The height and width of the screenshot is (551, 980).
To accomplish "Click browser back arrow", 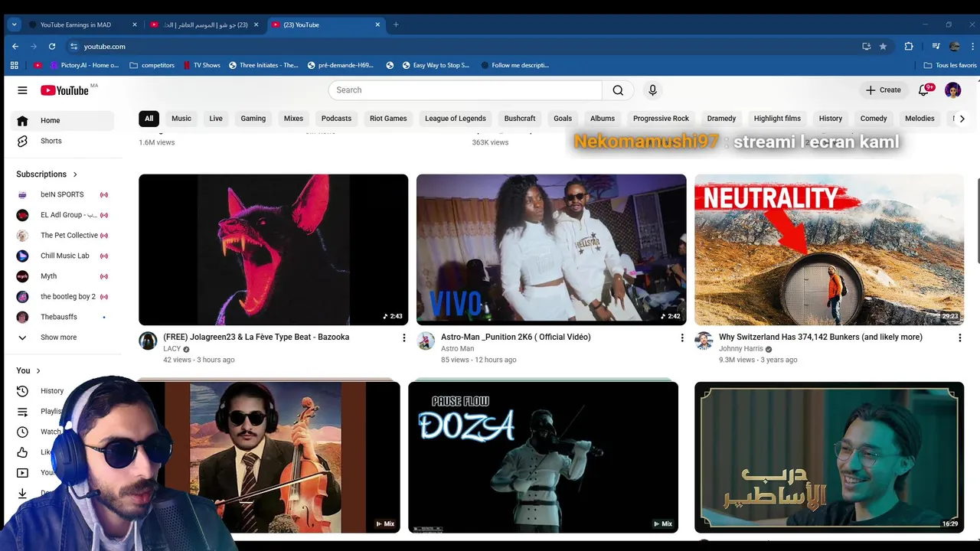I will (15, 47).
